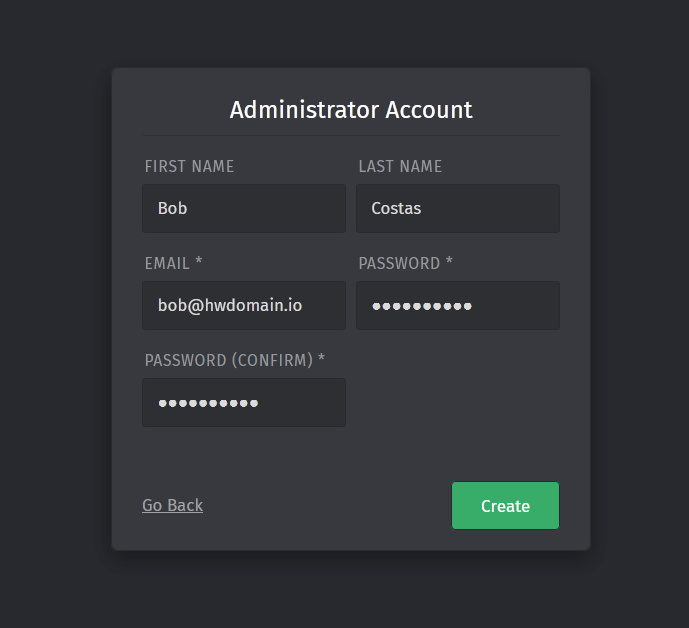Click the masked dots in Password field
Image resolution: width=689 pixels, height=628 pixels.
pos(421,306)
